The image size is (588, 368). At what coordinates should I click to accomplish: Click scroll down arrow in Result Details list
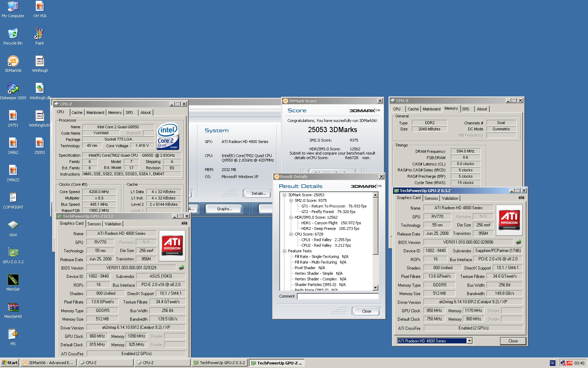click(x=376, y=288)
